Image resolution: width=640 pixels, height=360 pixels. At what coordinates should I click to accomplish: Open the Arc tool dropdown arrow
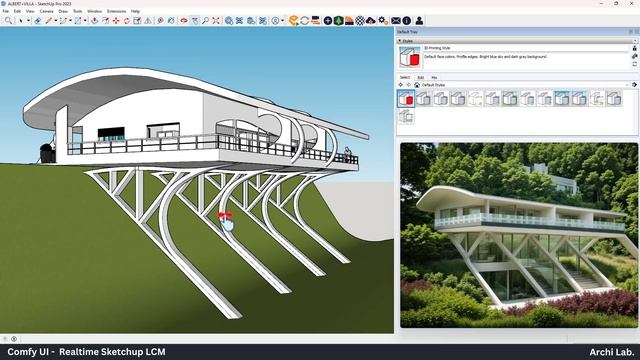coord(70,20)
